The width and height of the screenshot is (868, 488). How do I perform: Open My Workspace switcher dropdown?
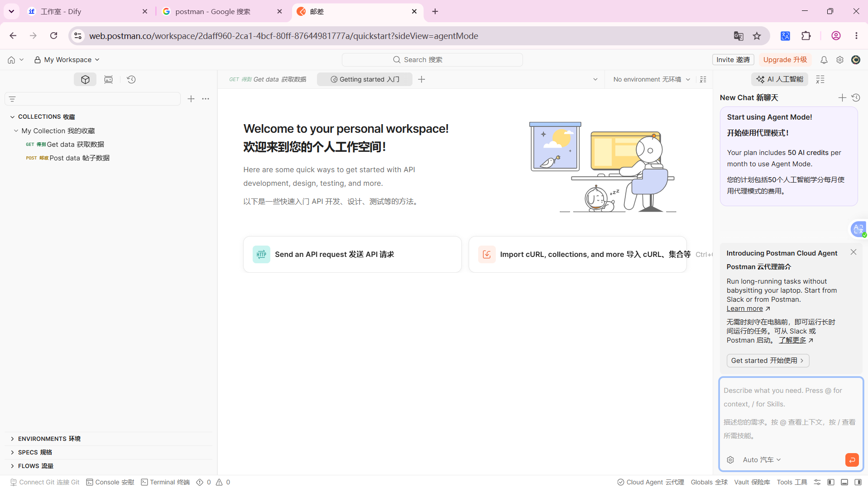[x=67, y=60]
